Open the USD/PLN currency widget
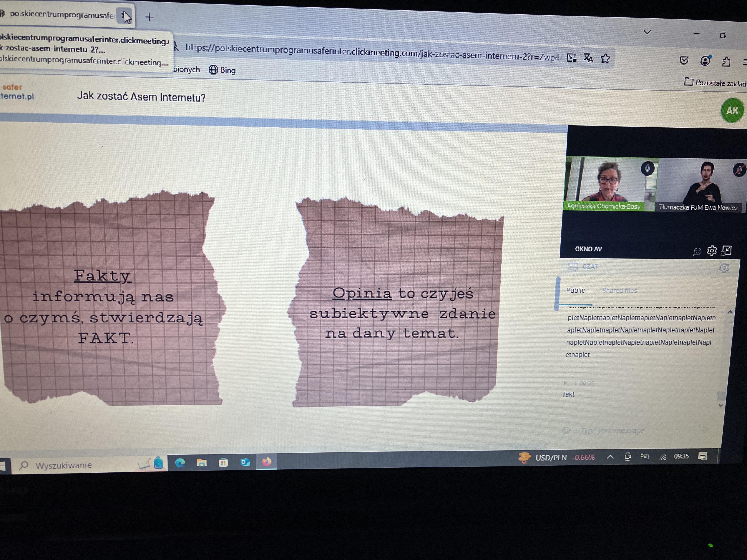The width and height of the screenshot is (747, 560). tap(557, 458)
